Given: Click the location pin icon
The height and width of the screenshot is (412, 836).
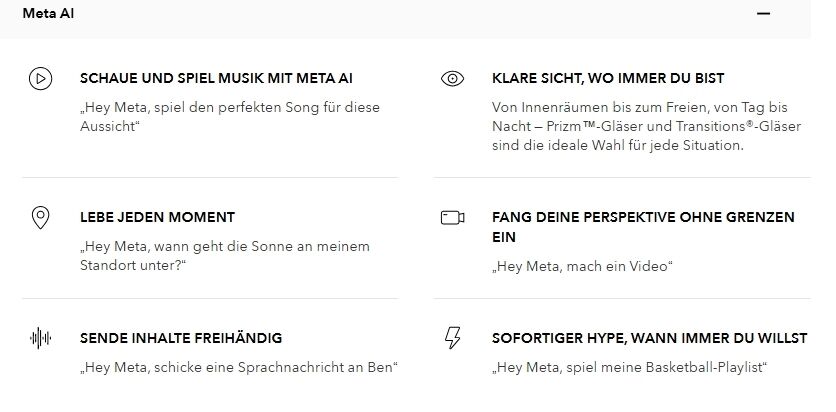Looking at the screenshot, I should pos(40,217).
